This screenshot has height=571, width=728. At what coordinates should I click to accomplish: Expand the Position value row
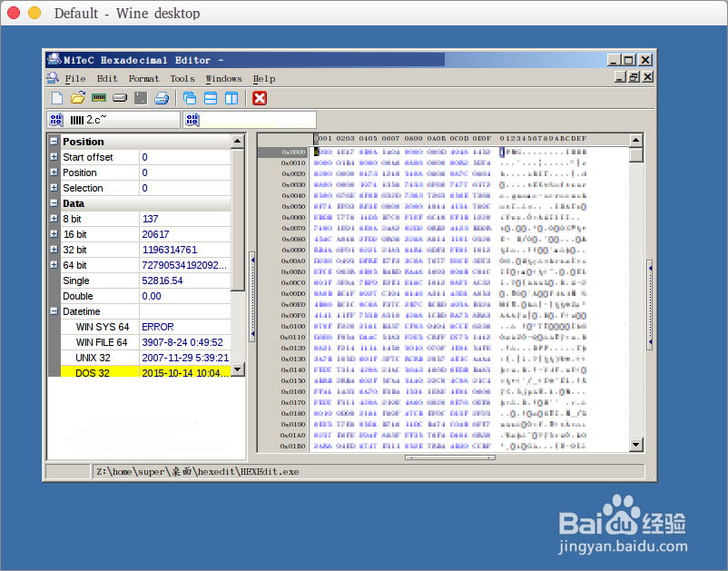pyautogui.click(x=54, y=172)
